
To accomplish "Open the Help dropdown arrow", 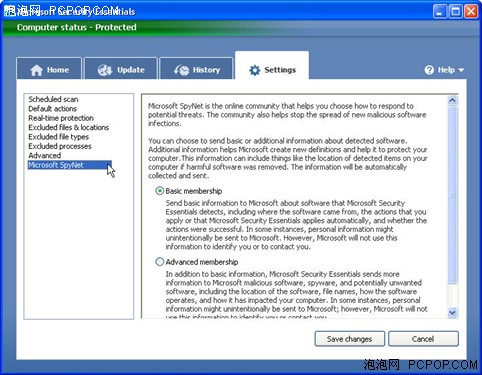I will click(461, 70).
